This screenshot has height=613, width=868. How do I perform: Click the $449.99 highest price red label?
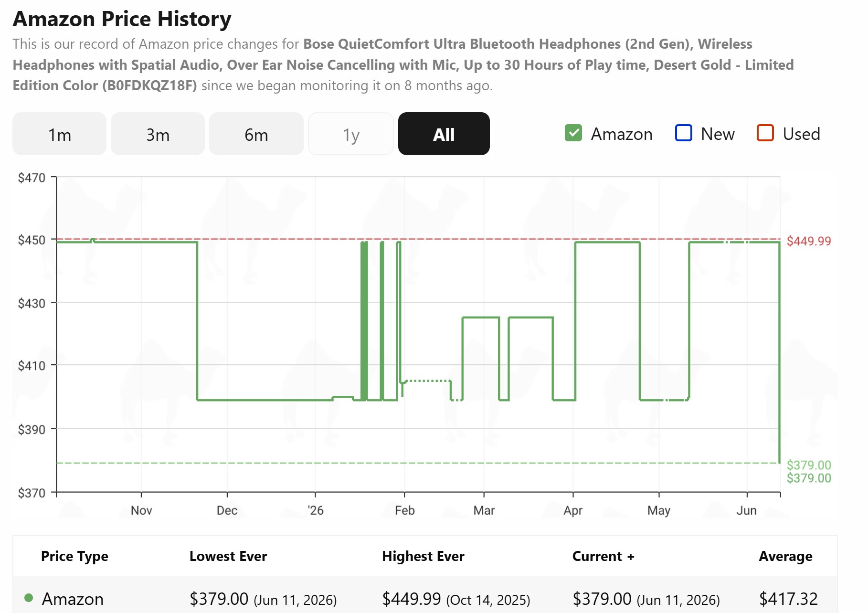[x=809, y=241]
